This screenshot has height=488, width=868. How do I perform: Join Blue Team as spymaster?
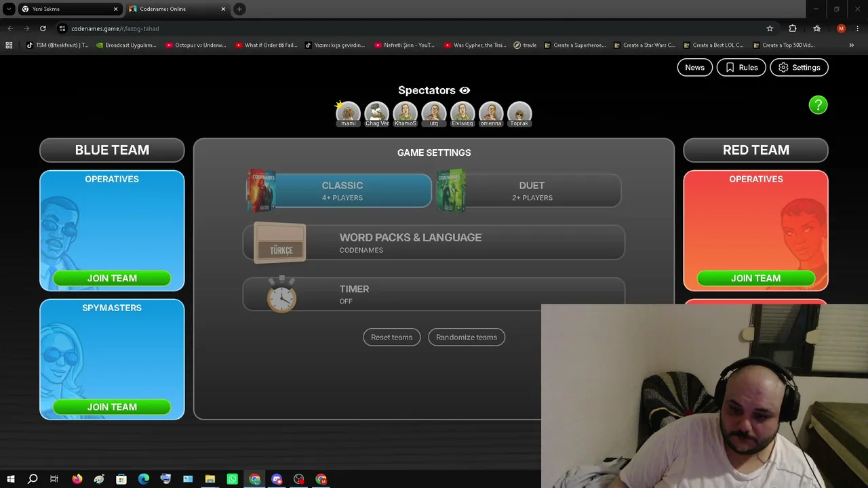(x=112, y=407)
